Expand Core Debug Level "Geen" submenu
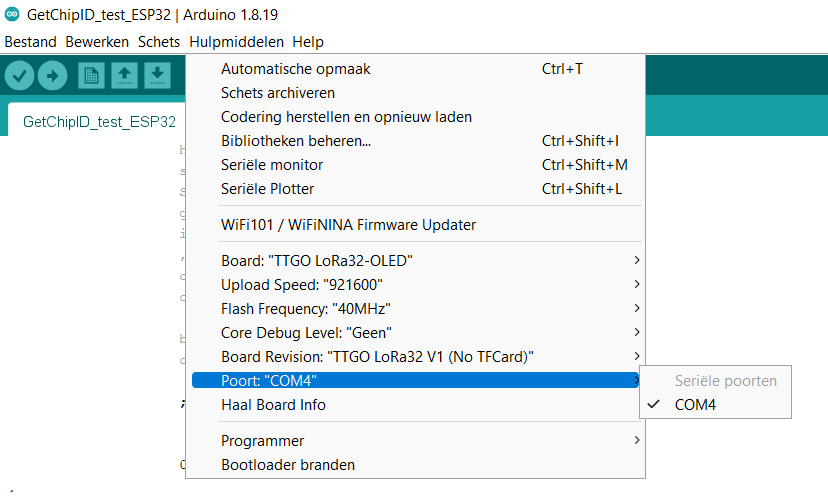 point(416,333)
